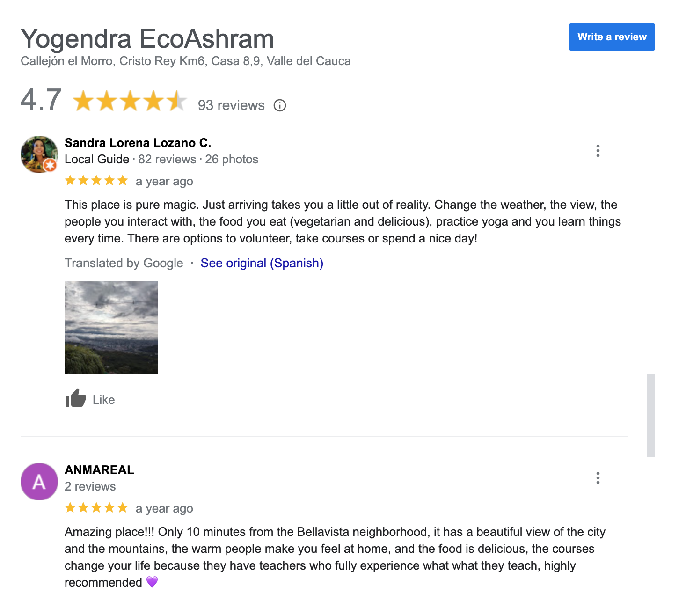The height and width of the screenshot is (616, 686).
Task: Click the overall 4.7 star rating icons
Action: point(130,101)
